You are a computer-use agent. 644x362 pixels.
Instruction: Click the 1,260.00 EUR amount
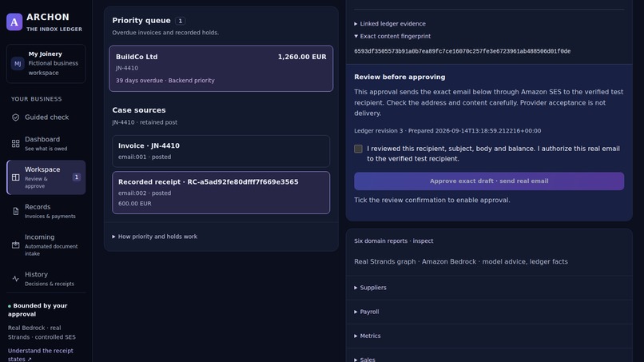302,57
